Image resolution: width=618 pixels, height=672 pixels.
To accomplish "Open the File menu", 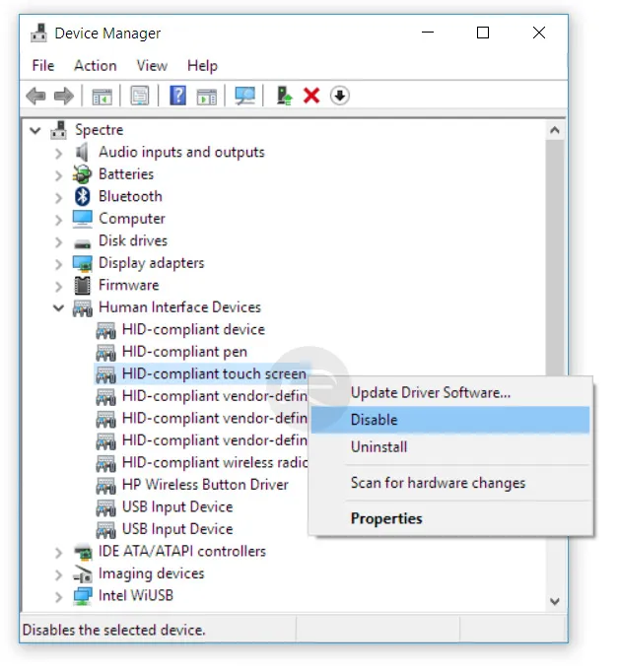I will (43, 66).
